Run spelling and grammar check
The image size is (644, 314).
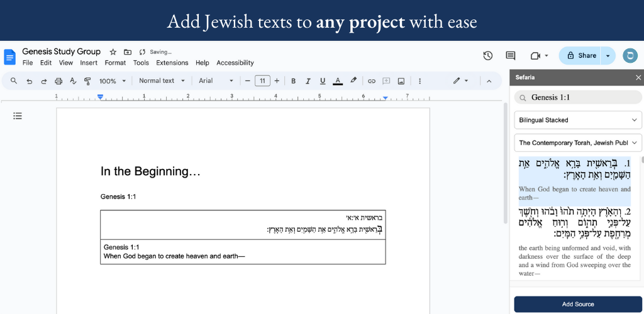pyautogui.click(x=73, y=81)
